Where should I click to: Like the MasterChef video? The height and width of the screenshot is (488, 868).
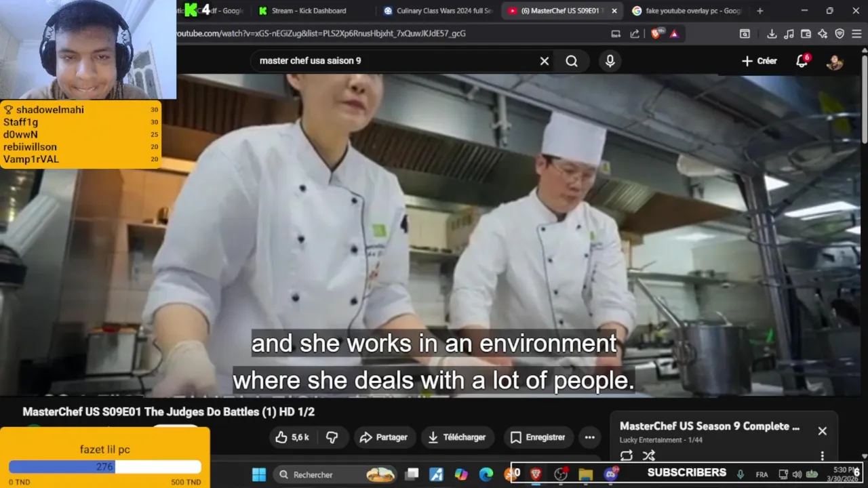(x=293, y=437)
